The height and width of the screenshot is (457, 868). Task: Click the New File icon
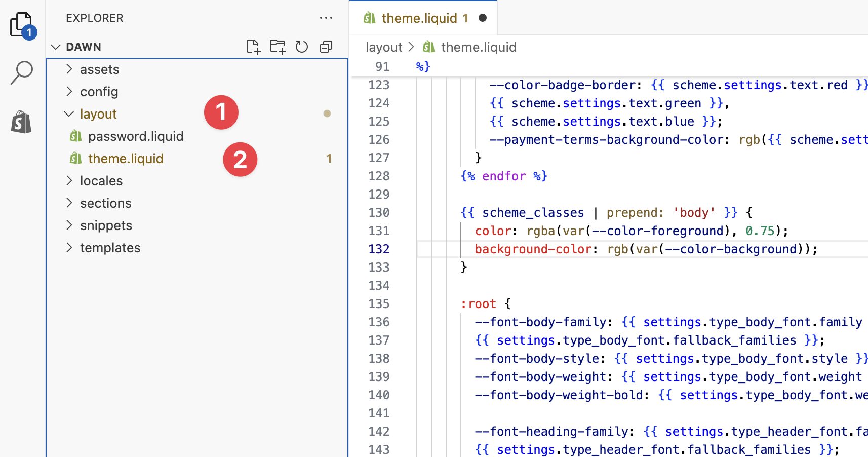[253, 47]
